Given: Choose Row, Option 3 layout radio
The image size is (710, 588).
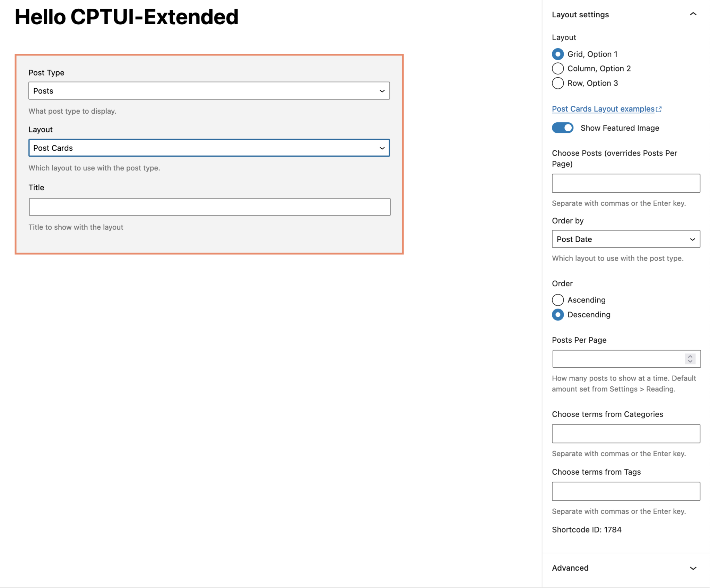Looking at the screenshot, I should click(558, 83).
